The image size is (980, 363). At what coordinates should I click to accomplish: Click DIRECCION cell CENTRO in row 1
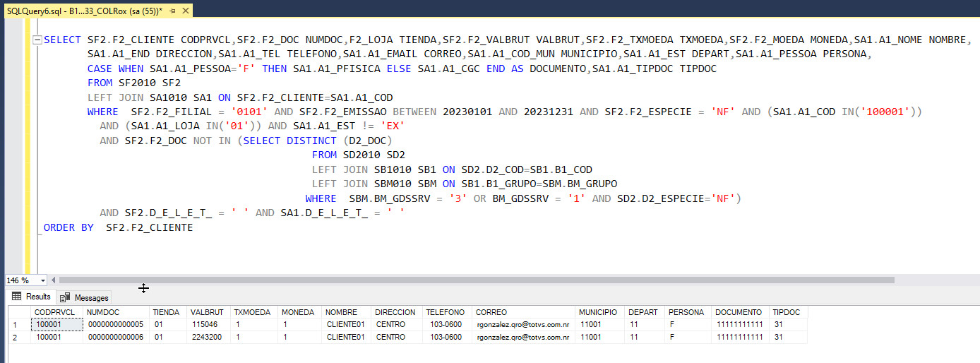pos(397,325)
